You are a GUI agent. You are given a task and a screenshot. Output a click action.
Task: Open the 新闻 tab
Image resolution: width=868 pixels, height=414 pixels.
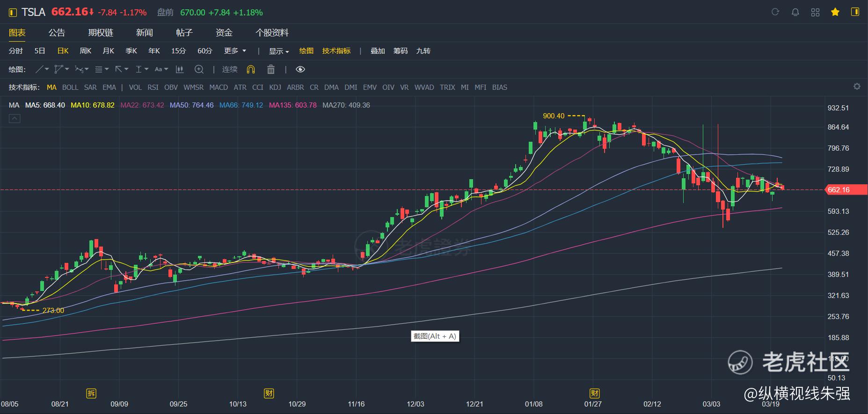click(x=145, y=33)
